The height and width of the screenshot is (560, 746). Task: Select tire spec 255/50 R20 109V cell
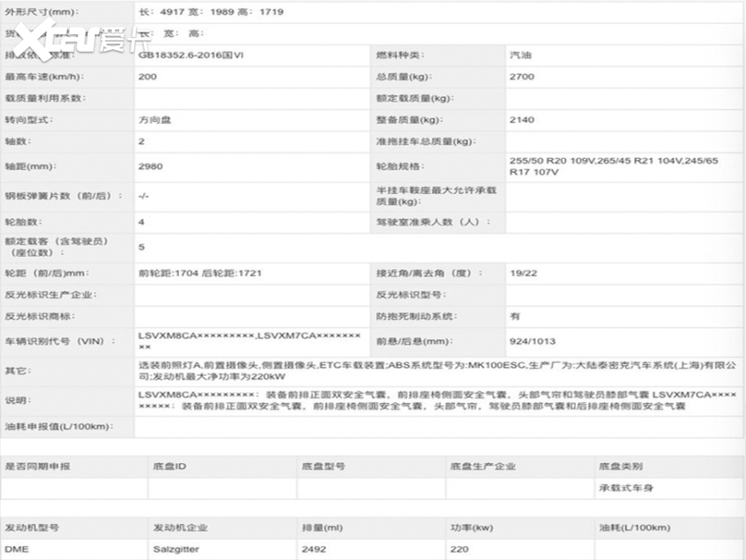614,167
